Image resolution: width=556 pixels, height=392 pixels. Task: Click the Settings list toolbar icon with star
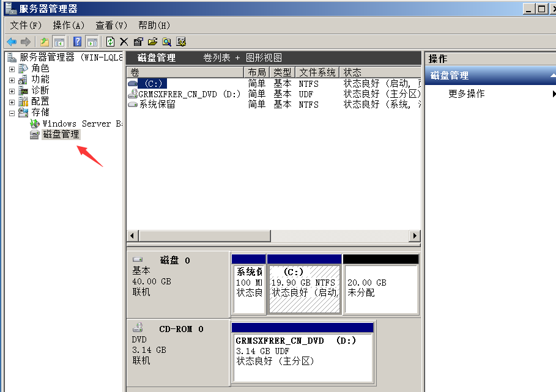click(181, 42)
